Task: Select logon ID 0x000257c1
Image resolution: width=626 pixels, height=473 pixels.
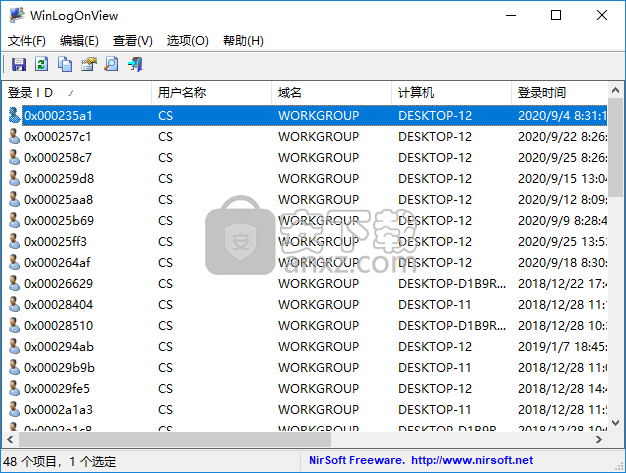Action: (x=57, y=137)
